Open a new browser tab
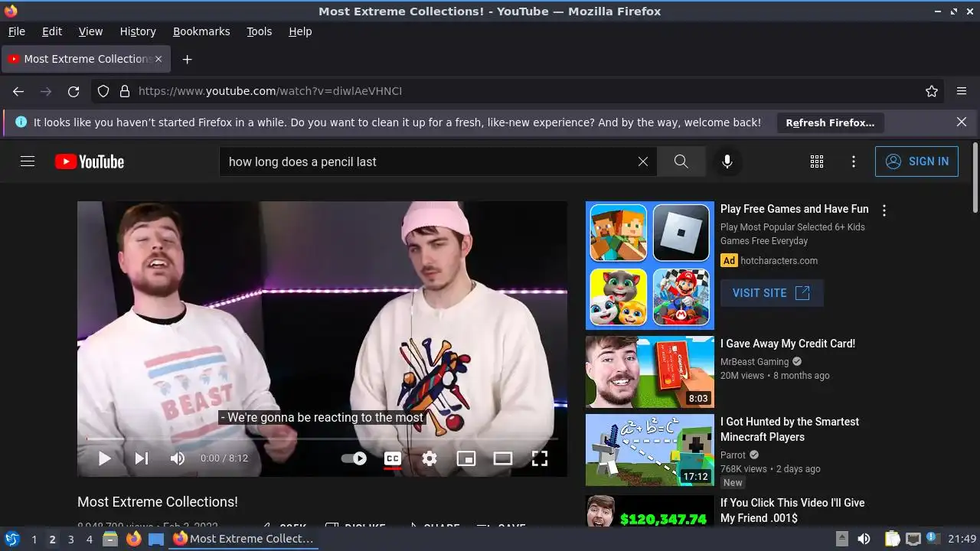The height and width of the screenshot is (551, 980). tap(187, 59)
